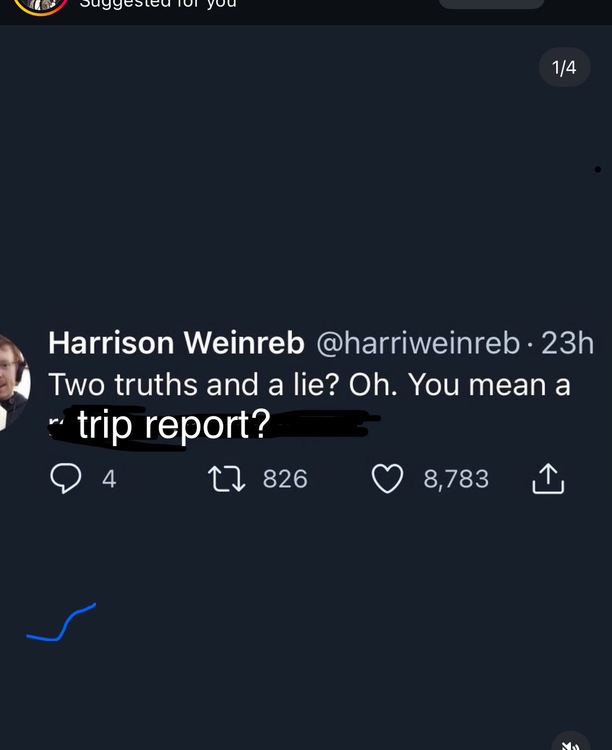The width and height of the screenshot is (612, 750).
Task: Open Harrison Weinreb's display name
Action: [x=176, y=344]
